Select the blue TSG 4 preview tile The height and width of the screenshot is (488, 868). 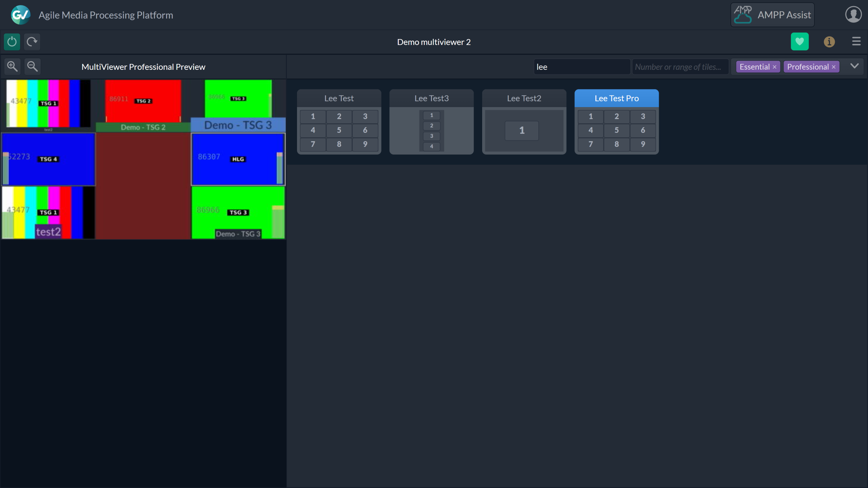coord(48,159)
